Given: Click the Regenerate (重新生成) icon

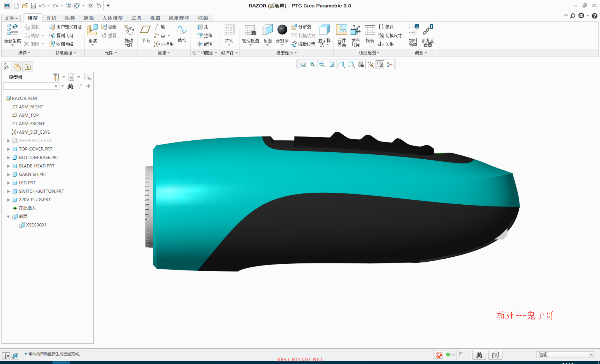Looking at the screenshot, I should 12,30.
